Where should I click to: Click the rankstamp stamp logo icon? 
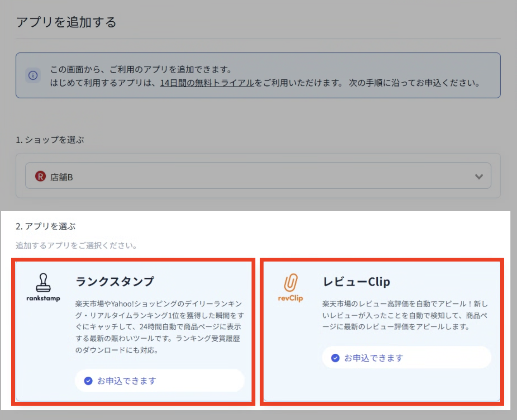[x=43, y=287]
